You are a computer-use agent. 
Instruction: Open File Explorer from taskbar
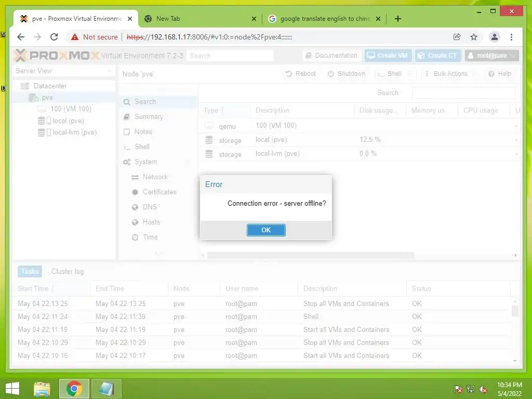(x=42, y=389)
